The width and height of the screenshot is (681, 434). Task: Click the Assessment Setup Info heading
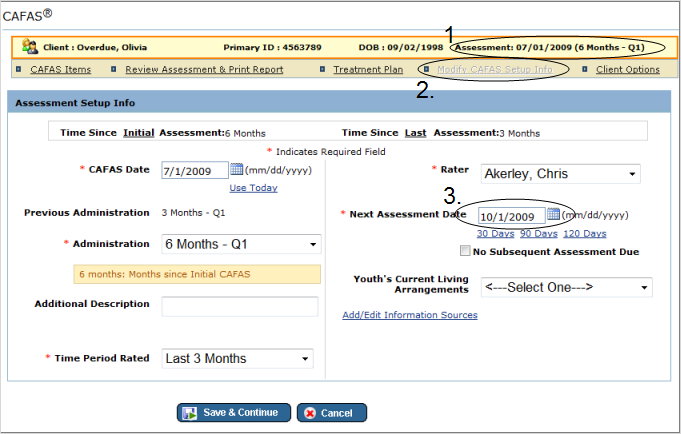coord(75,103)
